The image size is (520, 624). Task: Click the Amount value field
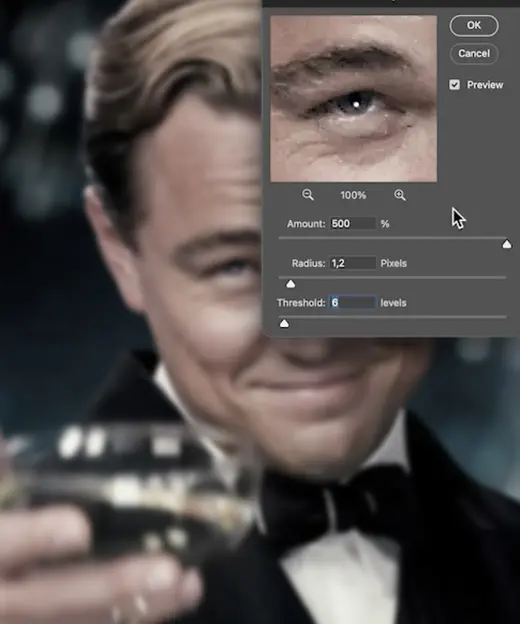point(353,223)
